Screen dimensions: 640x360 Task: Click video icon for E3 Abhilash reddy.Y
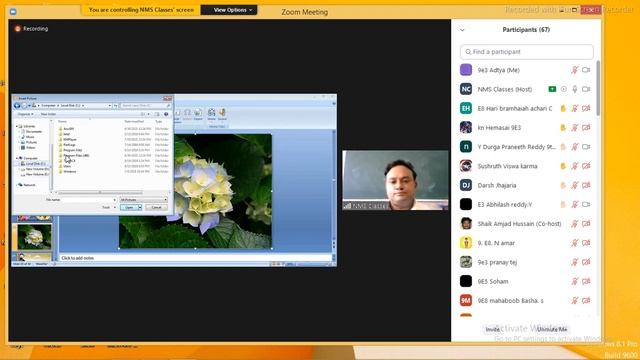point(586,204)
